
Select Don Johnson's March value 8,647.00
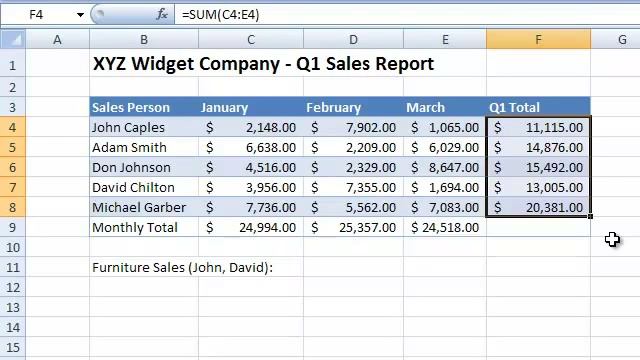pos(445,167)
